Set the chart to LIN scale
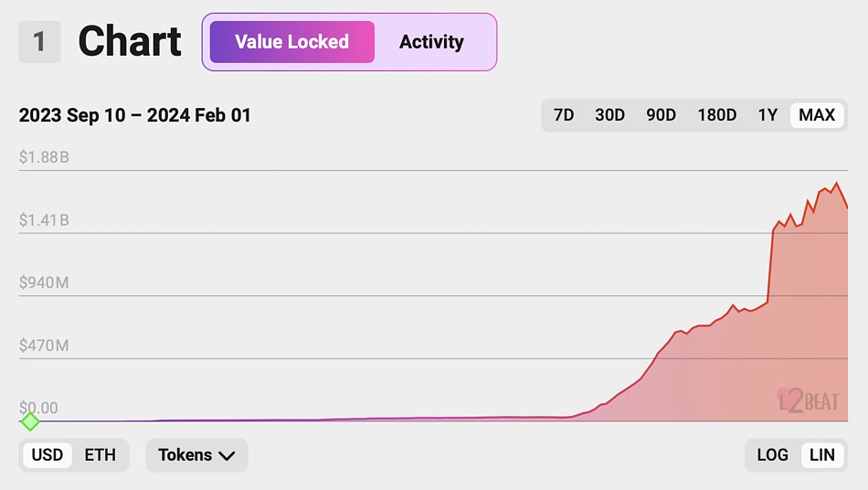This screenshot has height=490, width=868. coord(821,455)
